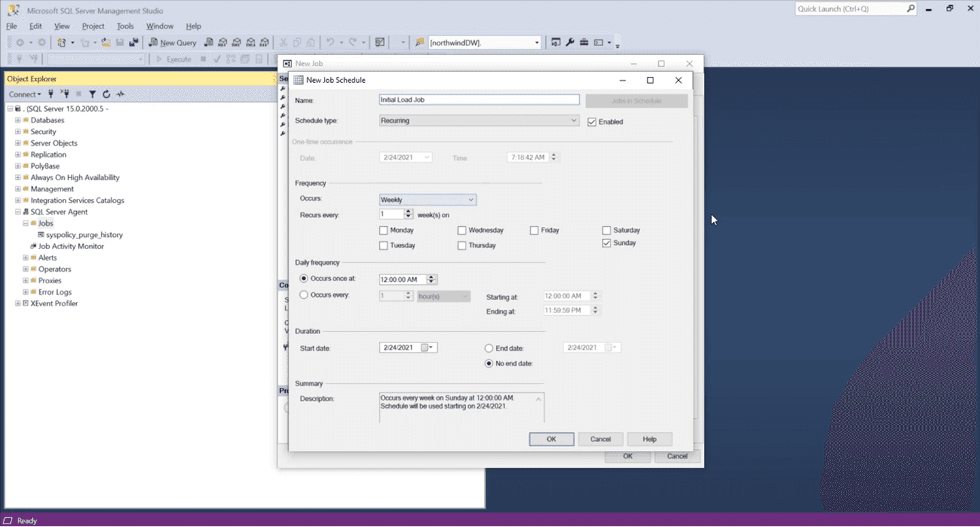980x527 pixels.
Task: Click the connect plug icon in Object Explorer
Action: coord(50,93)
